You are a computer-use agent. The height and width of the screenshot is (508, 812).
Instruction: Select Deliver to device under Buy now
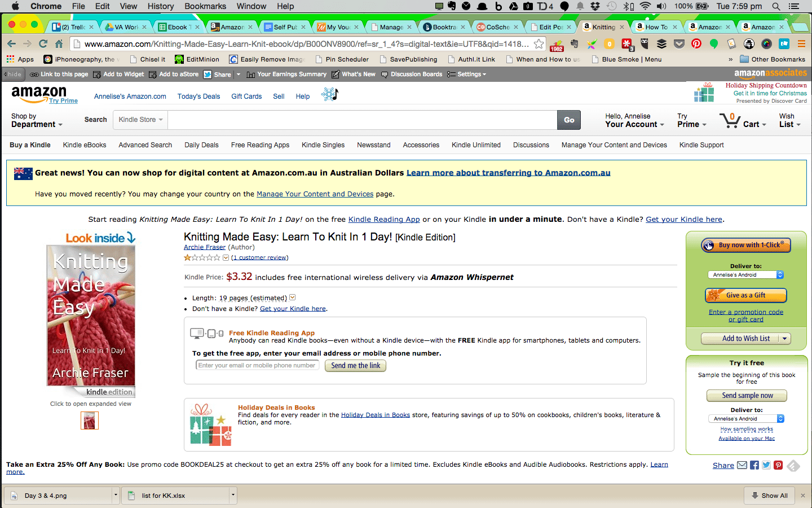pyautogui.click(x=745, y=275)
